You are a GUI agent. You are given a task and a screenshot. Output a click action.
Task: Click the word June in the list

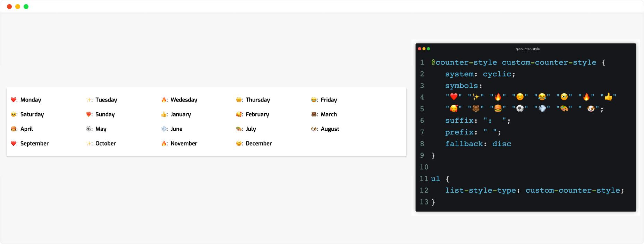tap(177, 129)
